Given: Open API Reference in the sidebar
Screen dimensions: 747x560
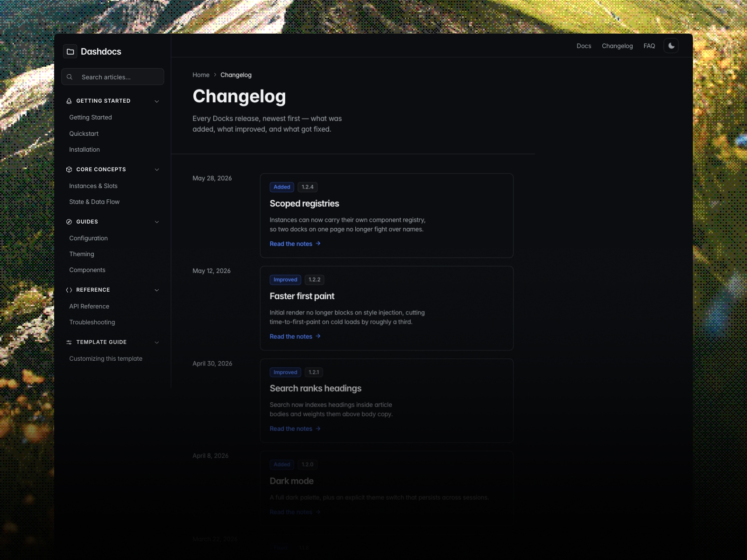Looking at the screenshot, I should point(89,306).
